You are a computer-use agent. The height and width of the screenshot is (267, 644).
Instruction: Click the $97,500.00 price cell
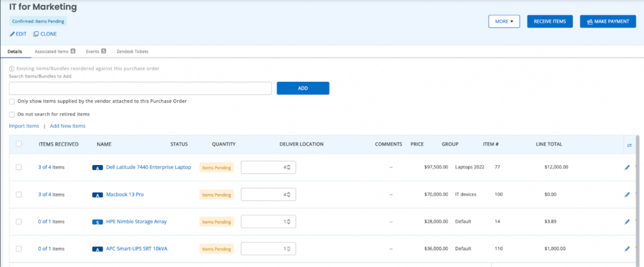click(436, 168)
